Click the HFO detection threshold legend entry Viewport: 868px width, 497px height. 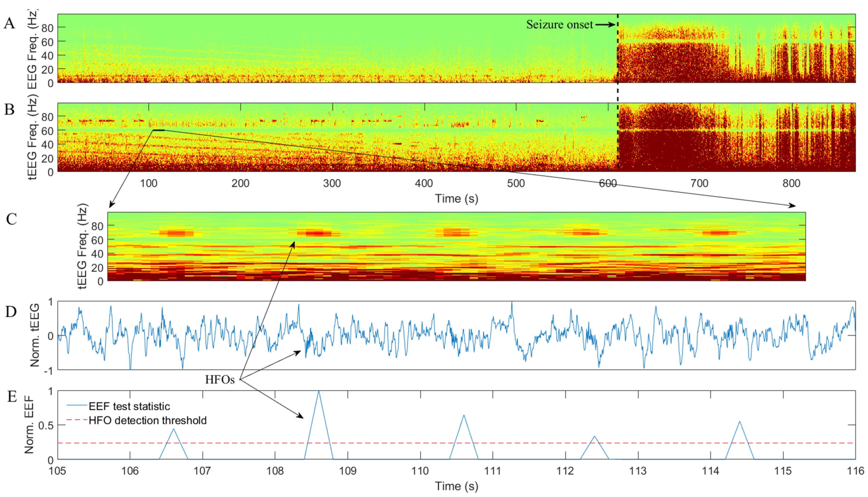point(147,420)
